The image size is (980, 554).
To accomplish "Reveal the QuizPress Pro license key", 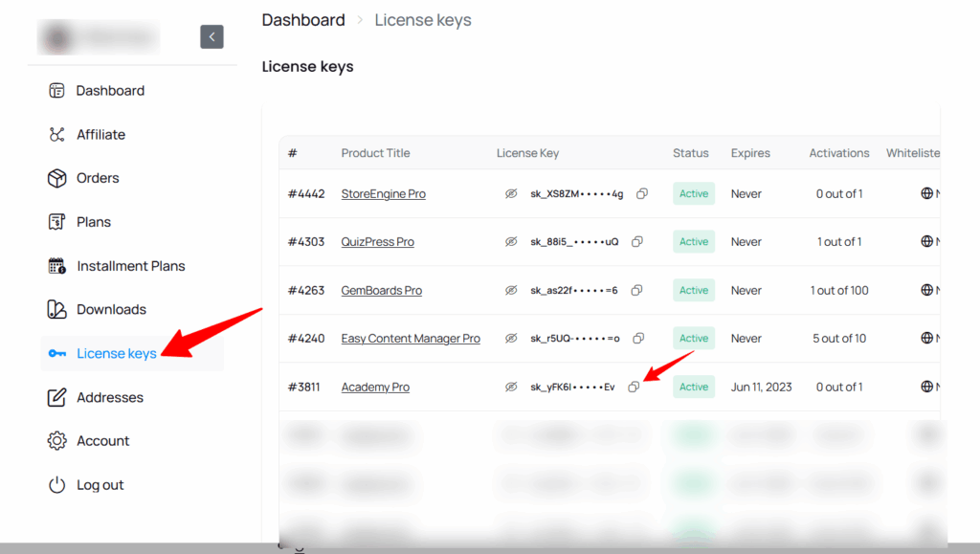I will pos(511,242).
